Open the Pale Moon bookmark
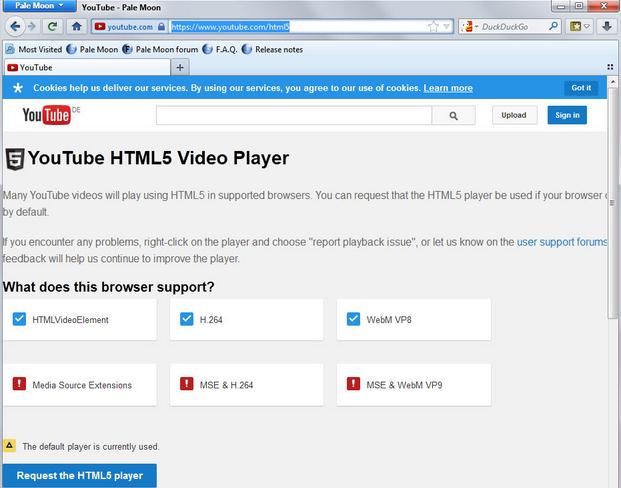This screenshot has width=621, height=488. click(x=93, y=50)
